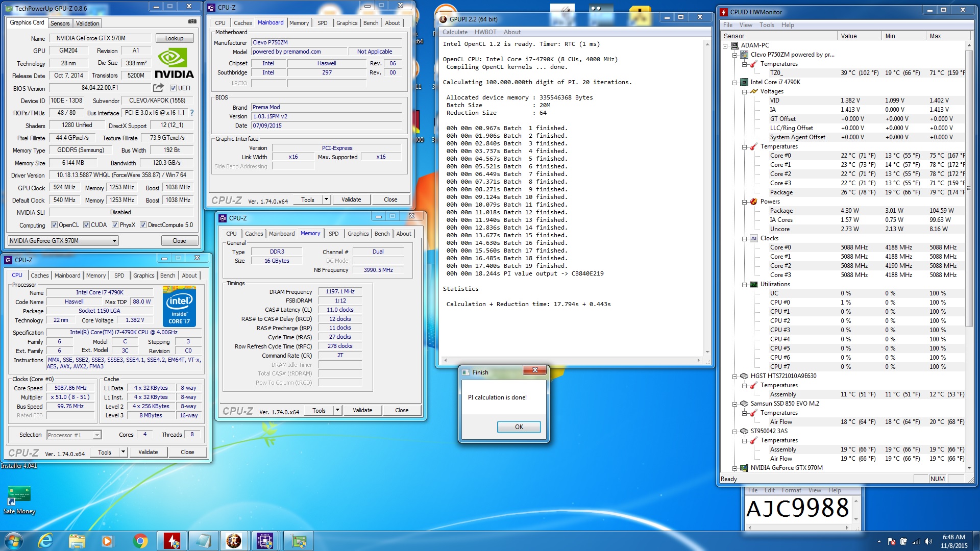
Task: Collapse the ADAM-PC tree node
Action: (x=725, y=45)
